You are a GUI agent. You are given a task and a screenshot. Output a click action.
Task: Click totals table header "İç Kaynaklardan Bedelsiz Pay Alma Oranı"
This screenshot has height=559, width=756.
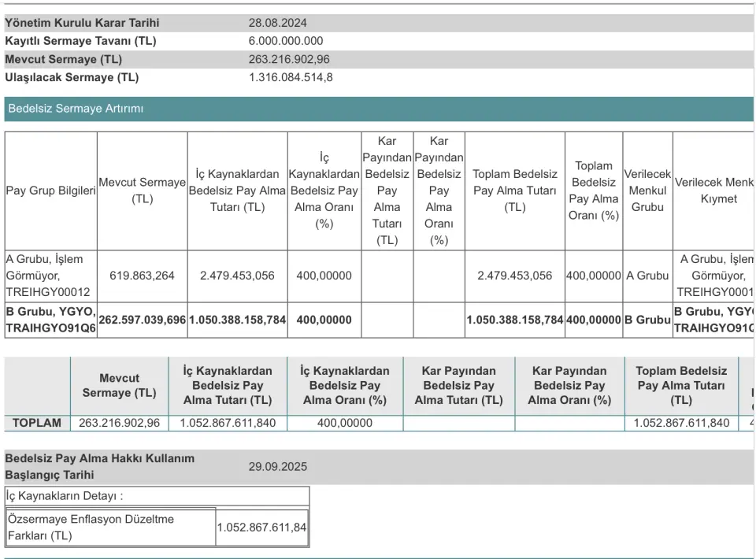click(345, 386)
